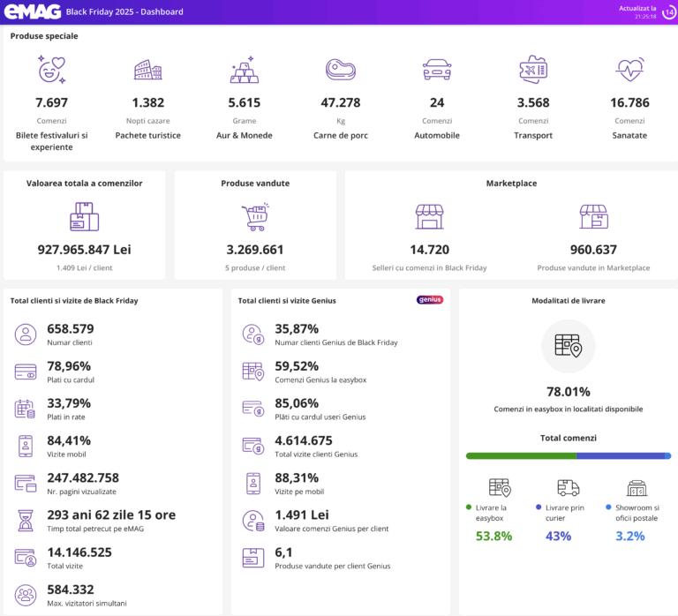This screenshot has width=678, height=616.
Task: Click the green segment of Total comenzi bar
Action: tap(521, 456)
